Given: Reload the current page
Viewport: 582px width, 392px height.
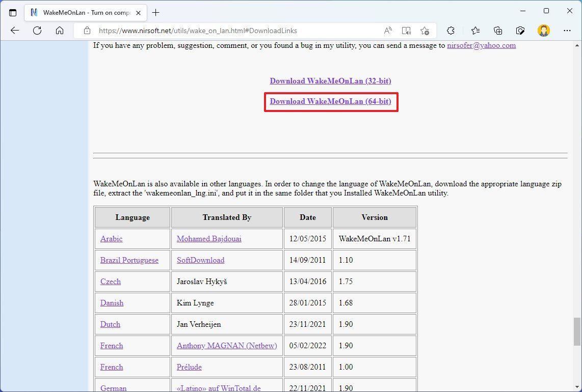Looking at the screenshot, I should tap(37, 31).
